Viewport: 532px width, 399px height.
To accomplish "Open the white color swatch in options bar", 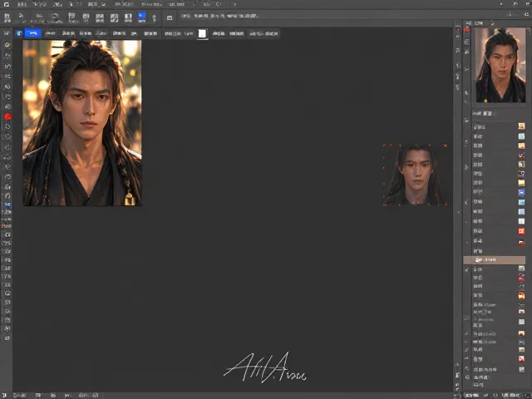I will 202,33.
